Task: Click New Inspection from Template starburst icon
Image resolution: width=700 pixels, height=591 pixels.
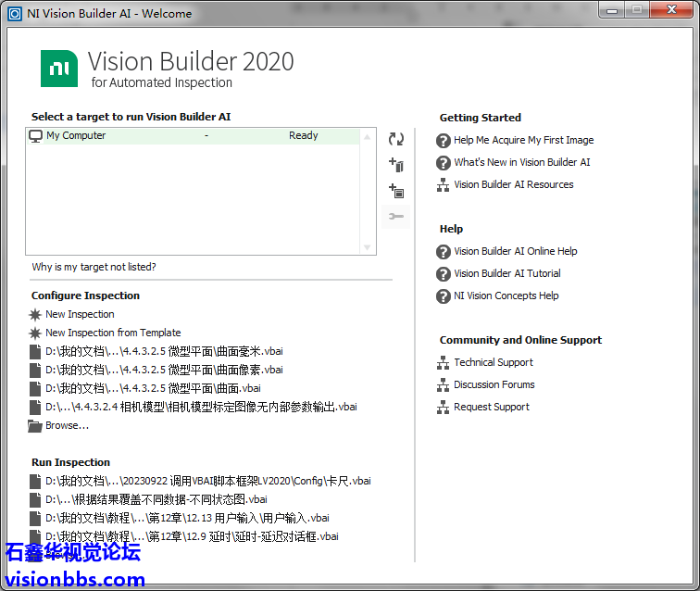Action: (x=35, y=333)
